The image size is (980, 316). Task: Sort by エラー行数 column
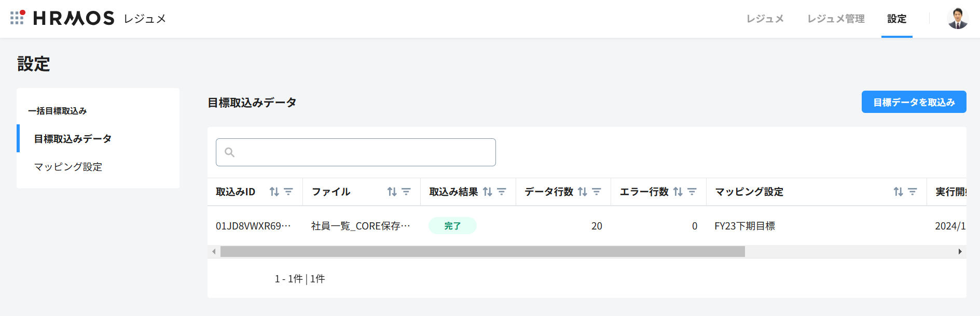pos(678,192)
